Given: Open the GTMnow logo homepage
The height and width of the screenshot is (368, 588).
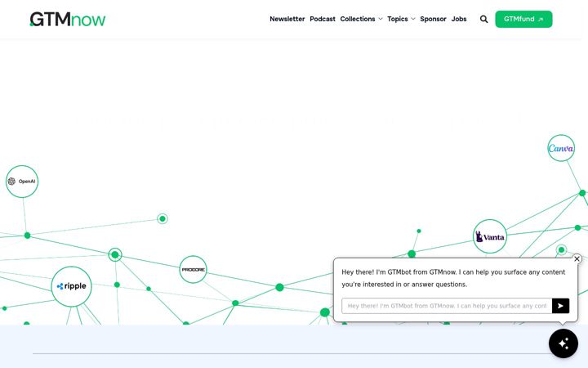Looking at the screenshot, I should (68, 19).
